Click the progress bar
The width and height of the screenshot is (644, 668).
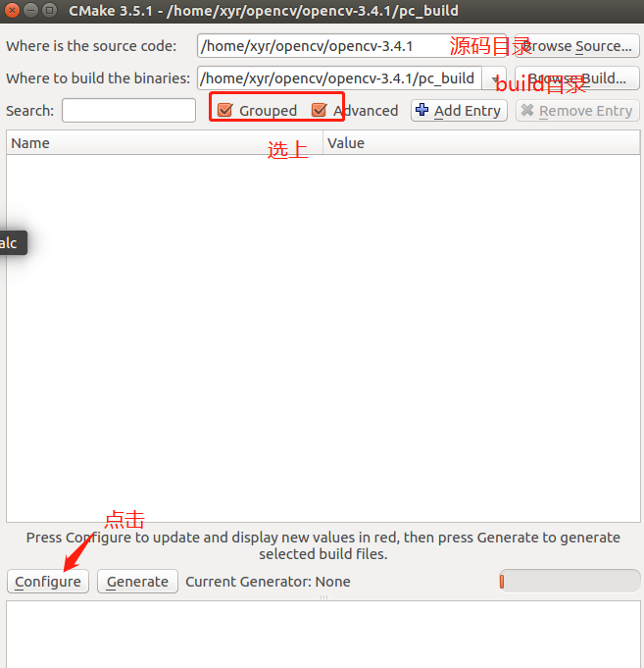[570, 581]
